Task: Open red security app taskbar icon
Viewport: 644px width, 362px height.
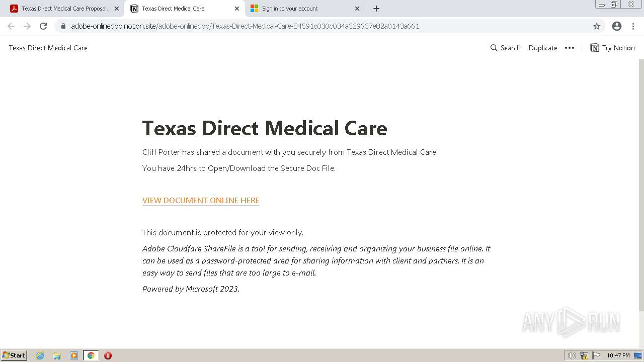Action: click(x=108, y=355)
